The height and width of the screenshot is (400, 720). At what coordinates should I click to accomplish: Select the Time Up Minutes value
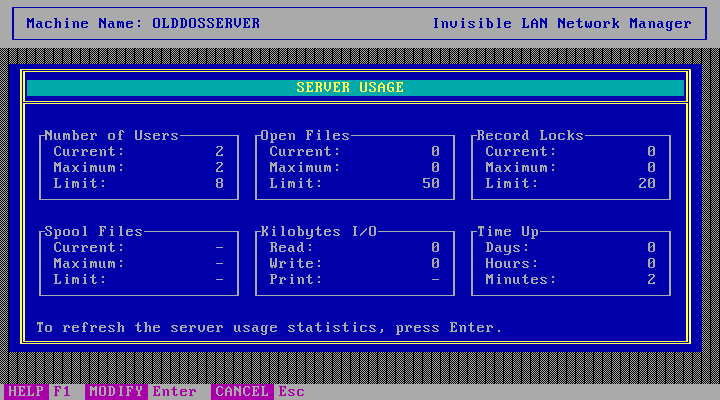tap(651, 279)
